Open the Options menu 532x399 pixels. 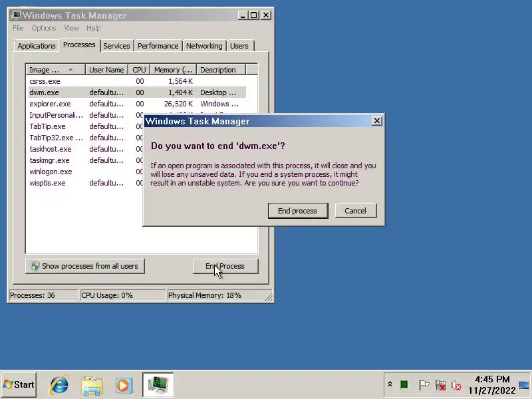click(x=44, y=28)
